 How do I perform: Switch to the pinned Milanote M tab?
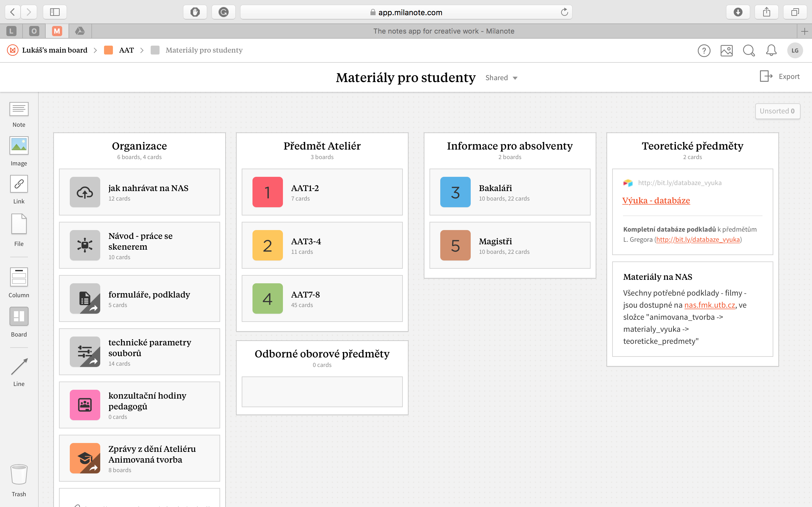click(57, 31)
